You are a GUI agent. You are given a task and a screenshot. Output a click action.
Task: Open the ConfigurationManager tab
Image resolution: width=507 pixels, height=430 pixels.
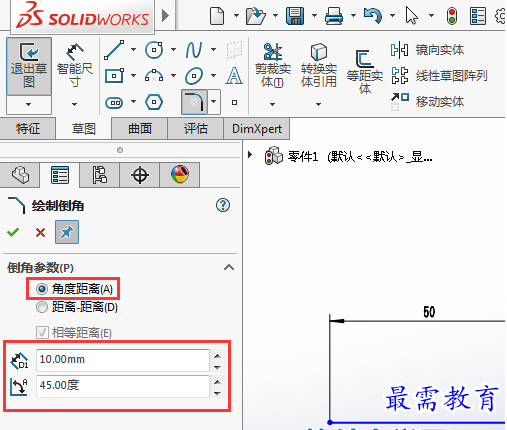coord(100,175)
